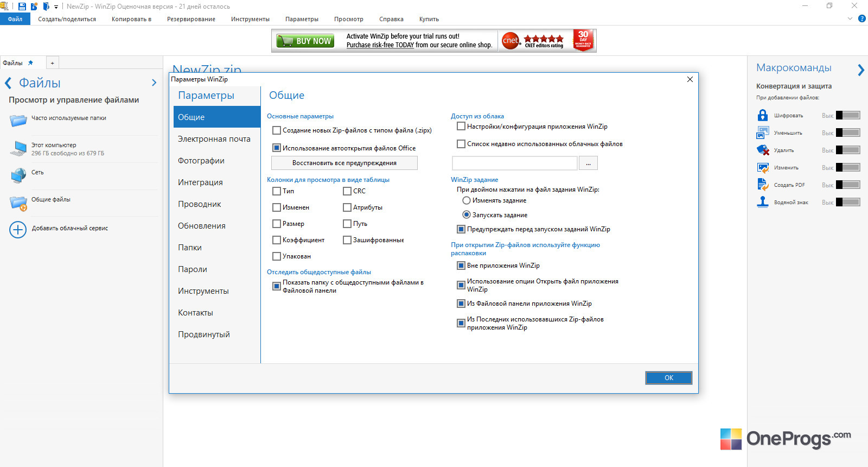The image size is (868, 467).
Task: Switch on the Уменьшить toggle
Action: [x=848, y=132]
